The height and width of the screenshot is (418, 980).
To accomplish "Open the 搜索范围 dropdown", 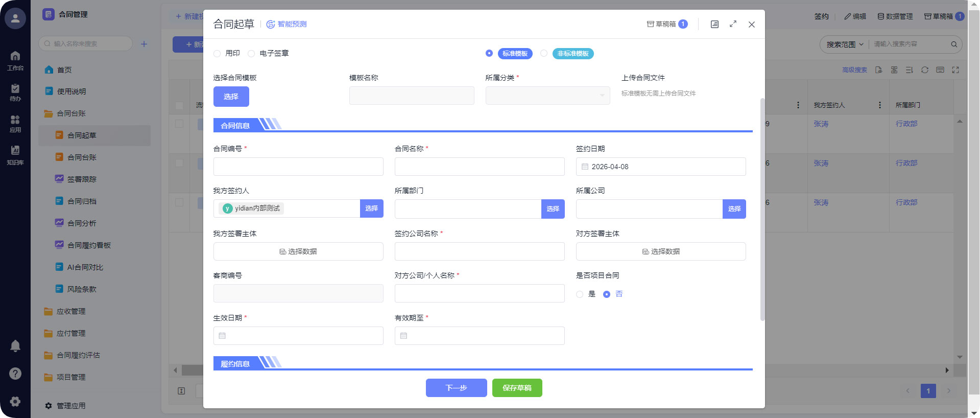I will [x=845, y=44].
